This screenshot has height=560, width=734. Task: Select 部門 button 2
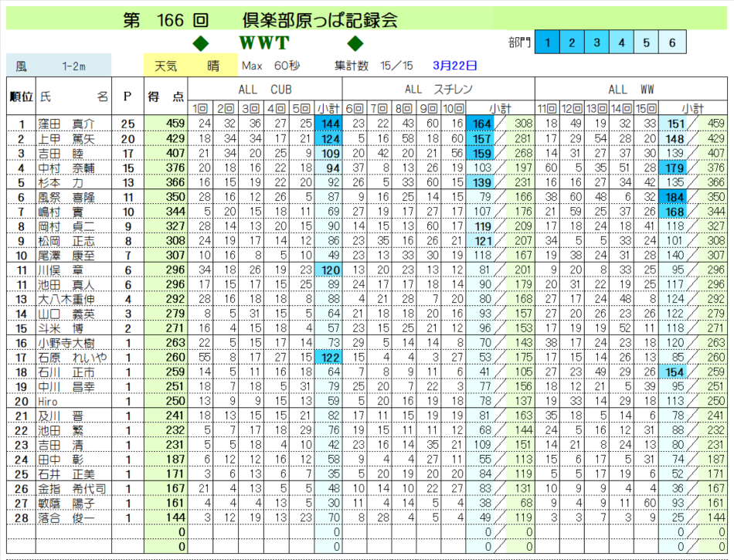click(x=573, y=42)
